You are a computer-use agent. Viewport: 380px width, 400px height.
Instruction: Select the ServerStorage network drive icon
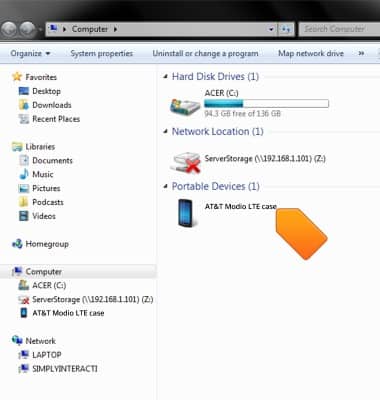pyautogui.click(x=186, y=163)
